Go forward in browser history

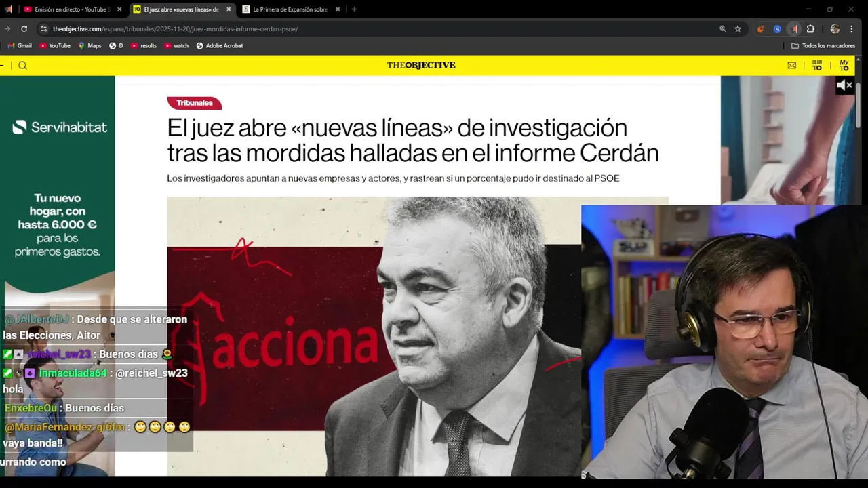coord(7,29)
